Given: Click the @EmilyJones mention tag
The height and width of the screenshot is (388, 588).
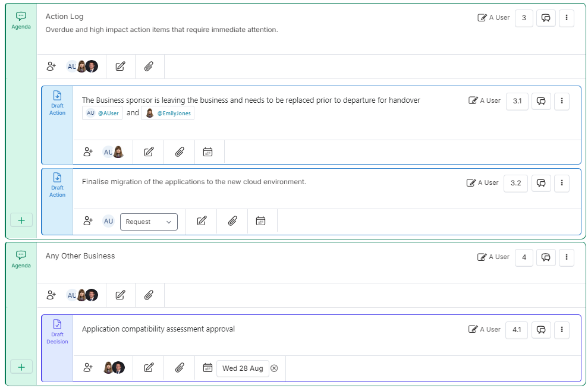Looking at the screenshot, I should click(x=168, y=113).
